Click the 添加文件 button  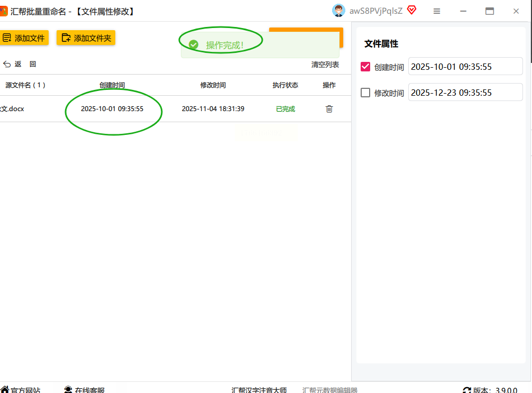[24, 38]
